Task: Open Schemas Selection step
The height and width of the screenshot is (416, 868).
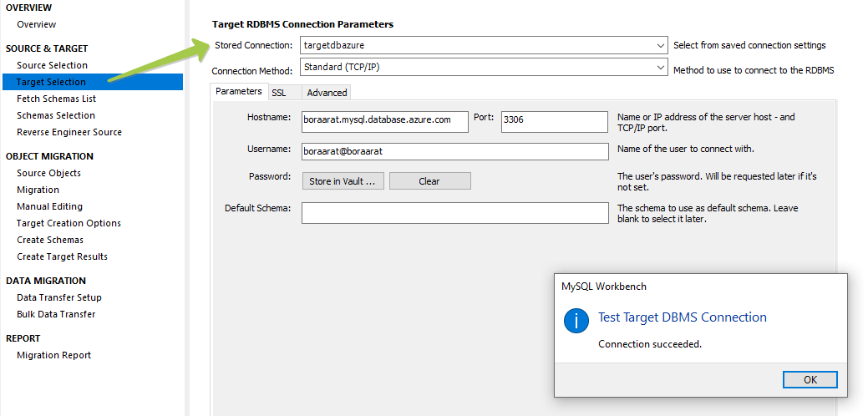Action: [56, 115]
